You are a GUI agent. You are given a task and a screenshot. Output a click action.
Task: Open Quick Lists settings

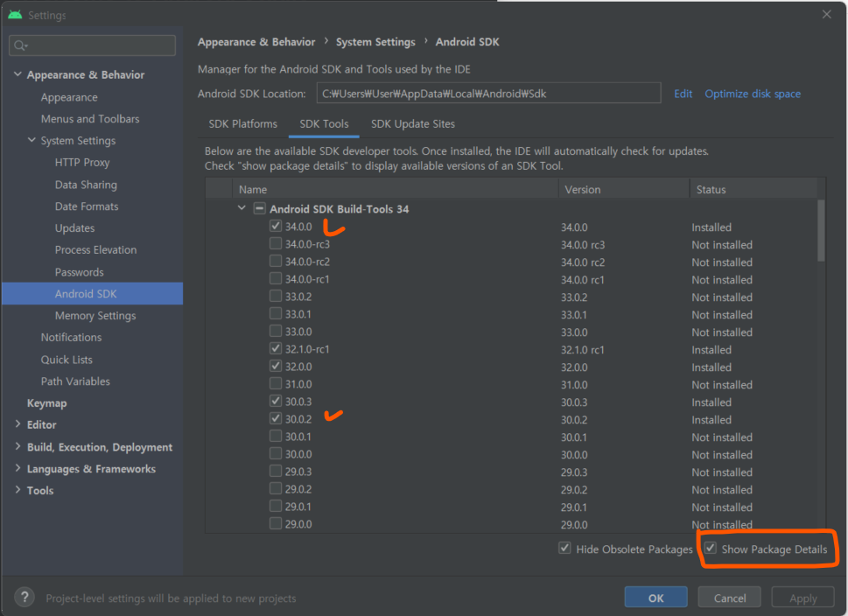(x=67, y=360)
